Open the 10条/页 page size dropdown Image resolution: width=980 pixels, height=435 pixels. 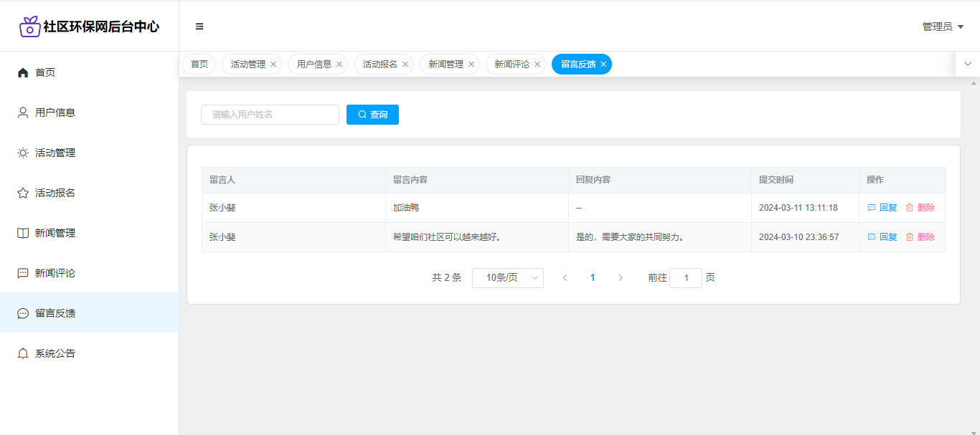(x=507, y=278)
